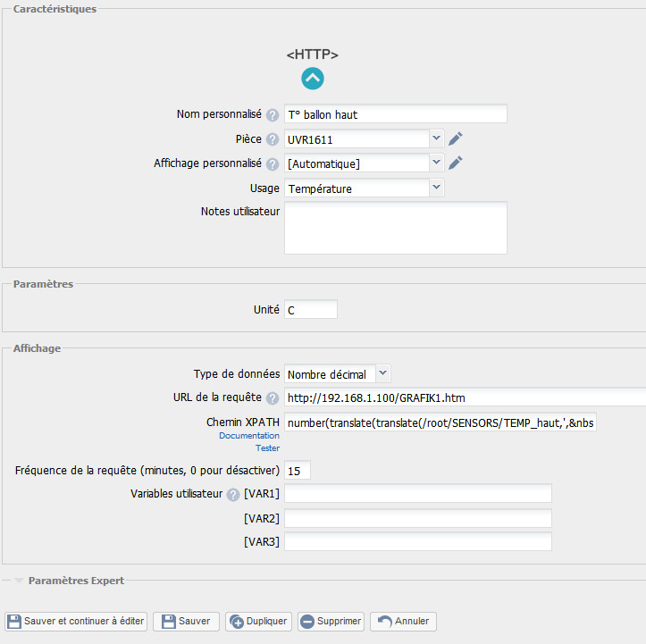Click the Notes utilisateur text area
Screen dimensions: 646x644
pos(395,228)
